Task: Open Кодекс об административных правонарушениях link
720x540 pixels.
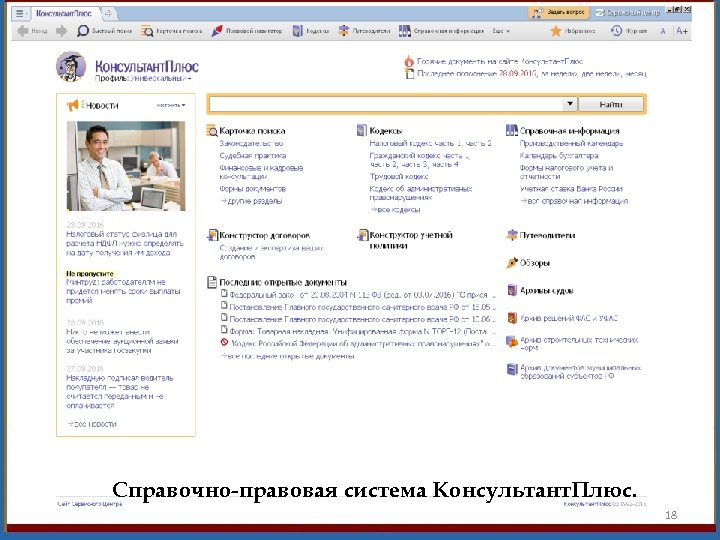Action: (x=421, y=193)
